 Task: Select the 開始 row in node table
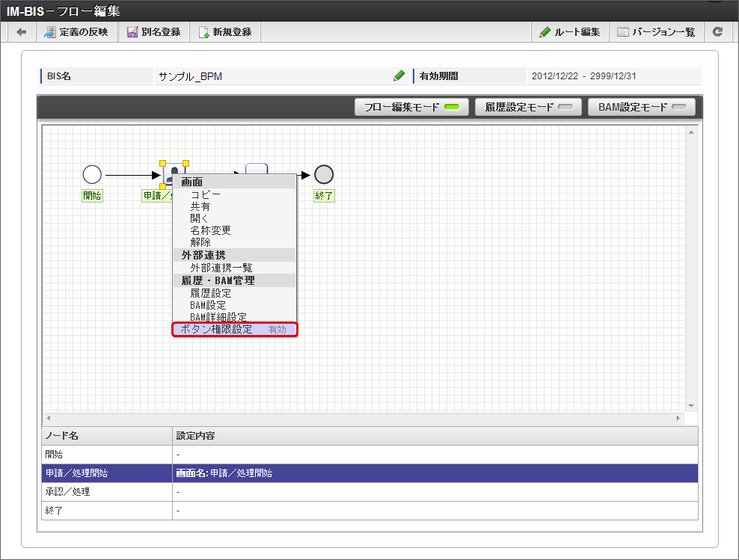[369, 455]
